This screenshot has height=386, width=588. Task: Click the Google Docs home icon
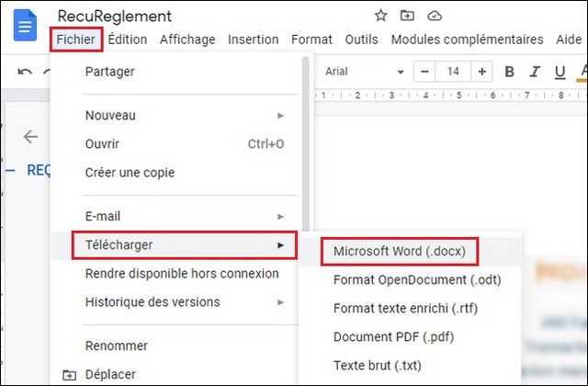[x=26, y=28]
